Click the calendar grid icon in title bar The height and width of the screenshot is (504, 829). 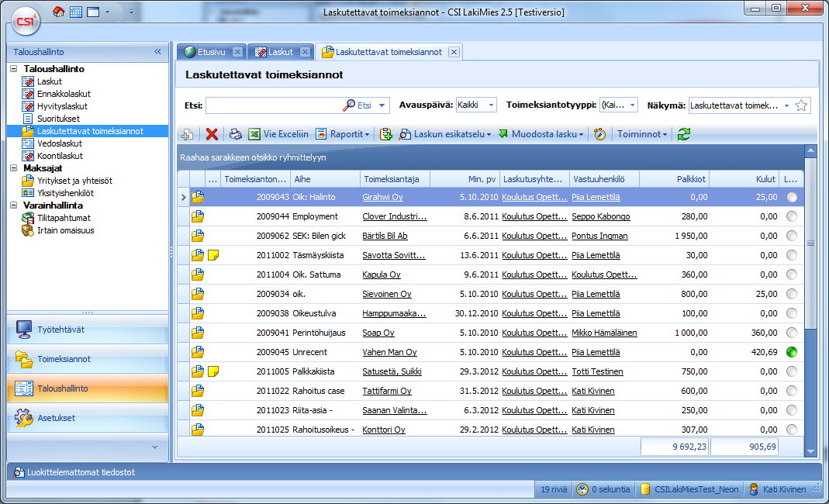pos(76,12)
